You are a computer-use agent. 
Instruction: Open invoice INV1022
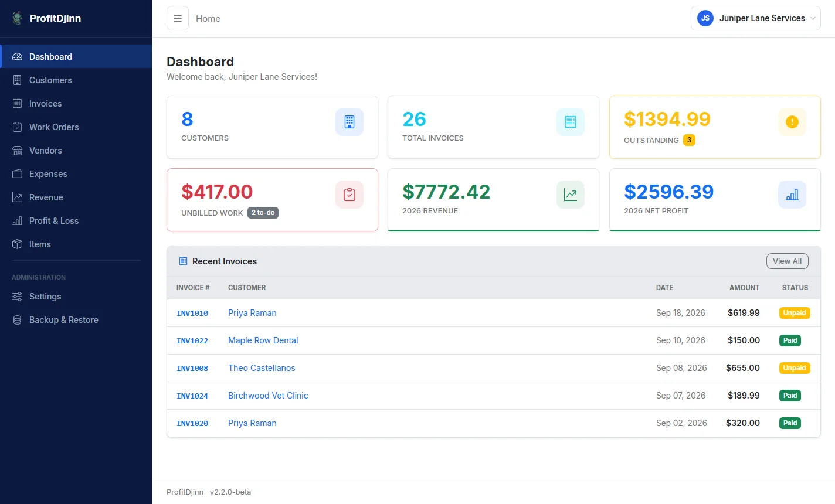[x=192, y=341]
